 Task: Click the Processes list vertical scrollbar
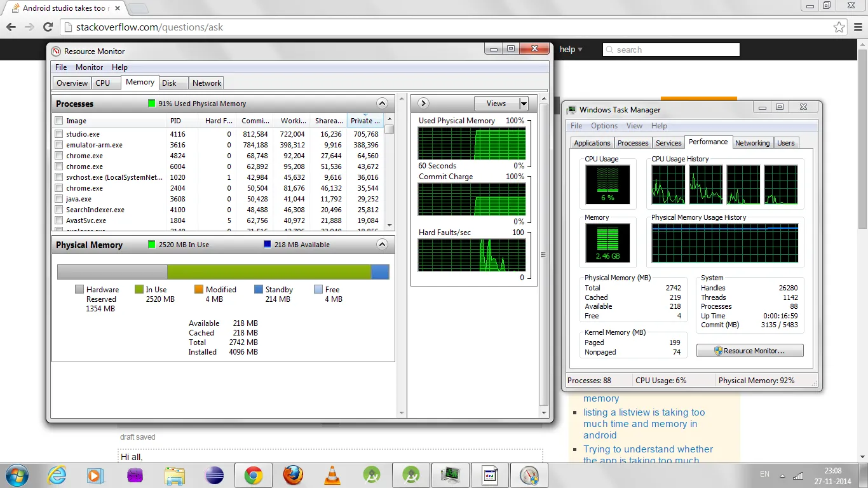tap(390, 172)
